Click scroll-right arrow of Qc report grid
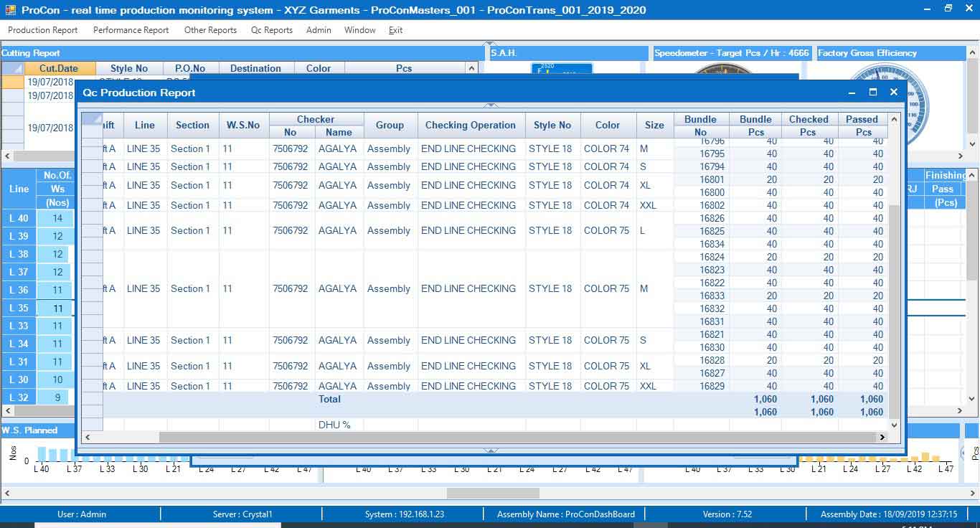 [882, 437]
